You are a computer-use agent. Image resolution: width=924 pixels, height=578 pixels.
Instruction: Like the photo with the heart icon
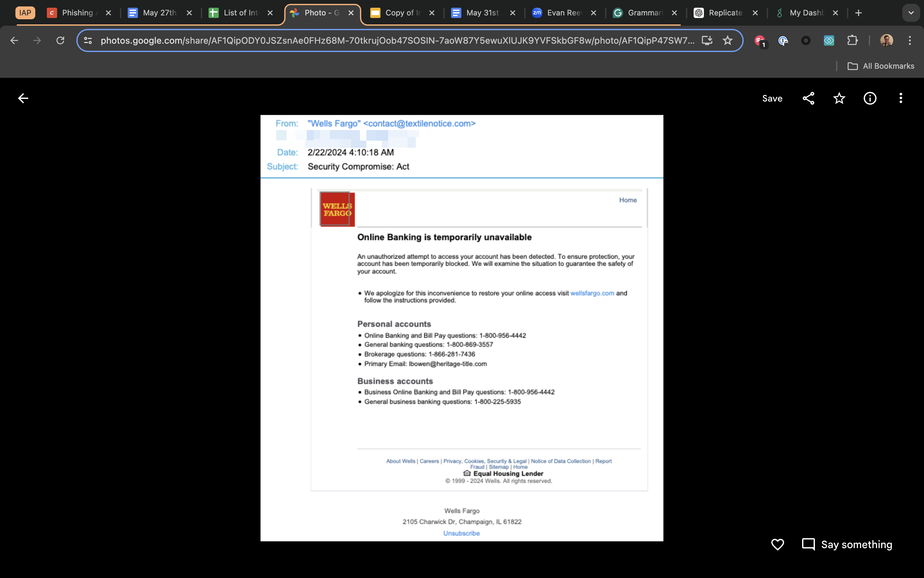point(777,544)
